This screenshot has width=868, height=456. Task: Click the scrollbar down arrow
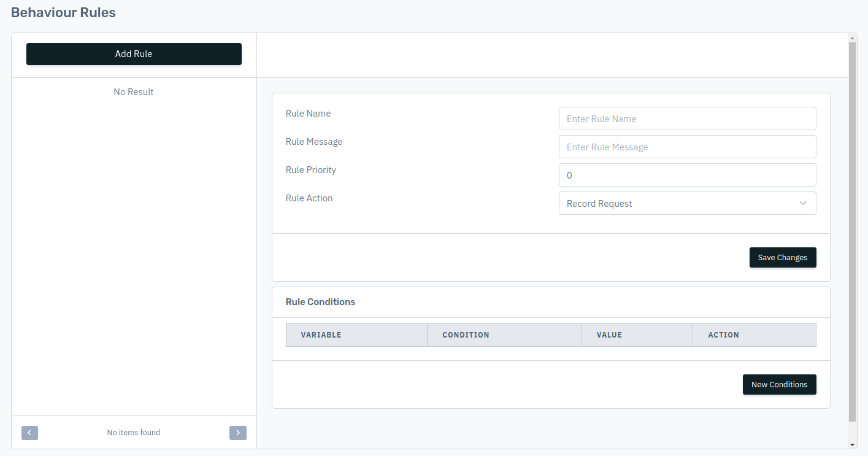click(853, 444)
